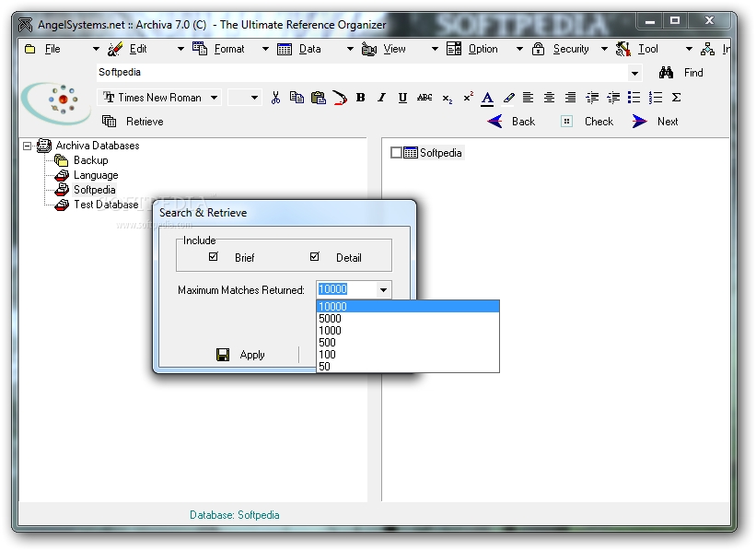Toggle Italic formatting

tap(381, 98)
